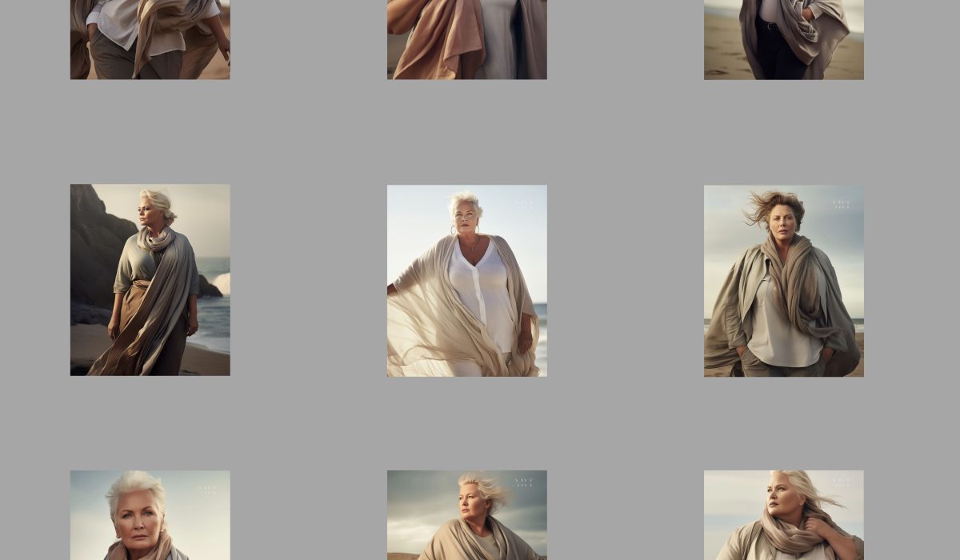Open cropped photo showing white shirt and olive trousers
The width and height of the screenshot is (960, 560).
coord(150,40)
